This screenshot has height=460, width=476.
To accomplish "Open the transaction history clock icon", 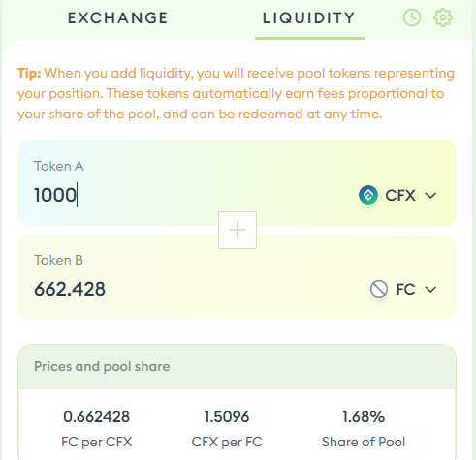I will [412, 17].
